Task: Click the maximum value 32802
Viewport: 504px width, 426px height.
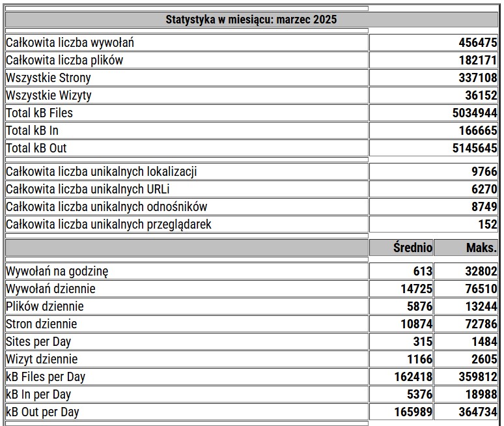Action: coord(481,271)
